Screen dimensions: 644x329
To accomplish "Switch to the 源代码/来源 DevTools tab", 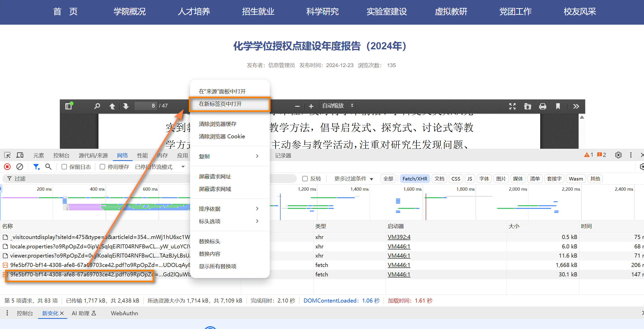I will [93, 155].
